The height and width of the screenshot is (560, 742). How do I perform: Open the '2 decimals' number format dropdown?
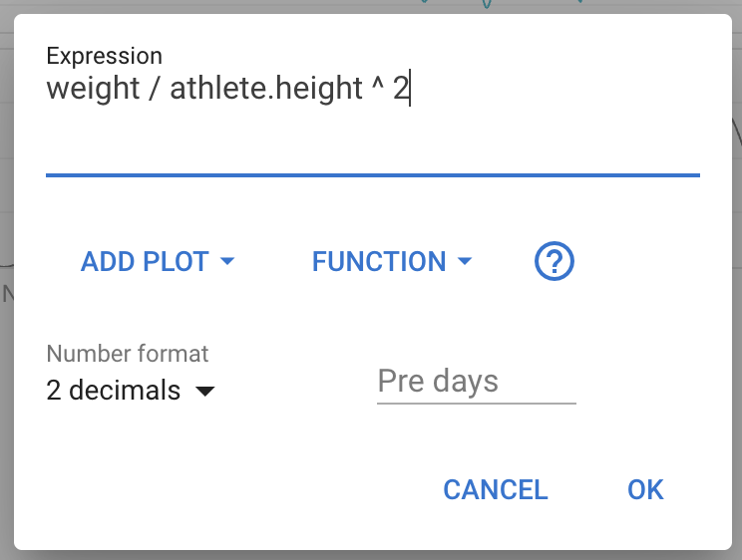point(114,391)
